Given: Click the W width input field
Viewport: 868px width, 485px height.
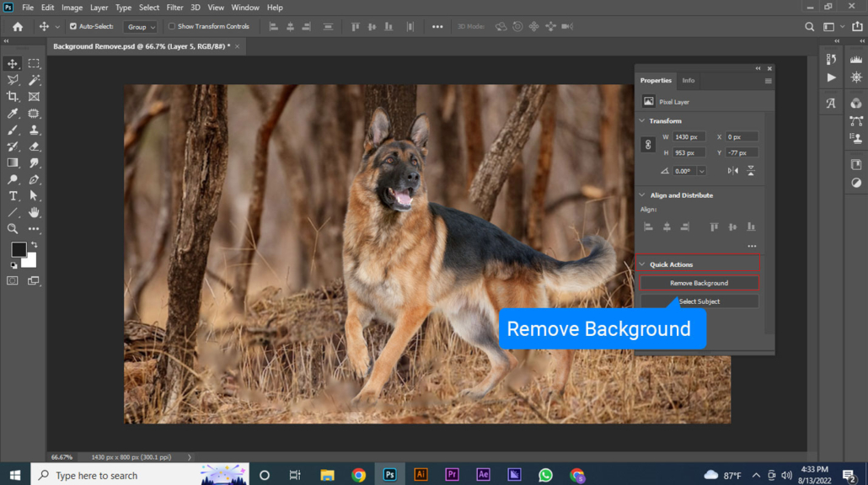Looking at the screenshot, I should click(x=689, y=136).
